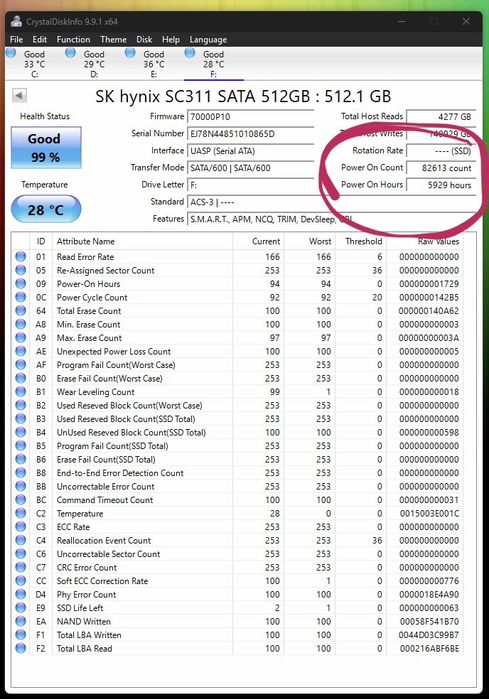Go to previous disk with left arrow
The image size is (489, 699).
pos(19,95)
